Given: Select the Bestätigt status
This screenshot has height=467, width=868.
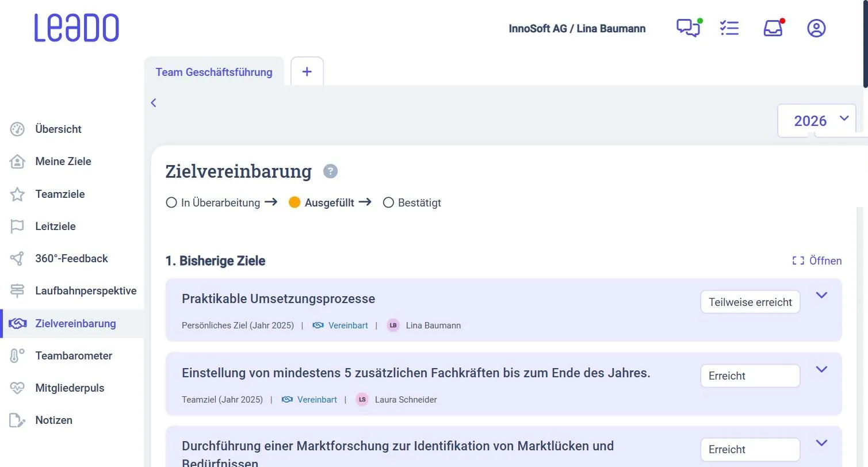Looking at the screenshot, I should click(412, 202).
